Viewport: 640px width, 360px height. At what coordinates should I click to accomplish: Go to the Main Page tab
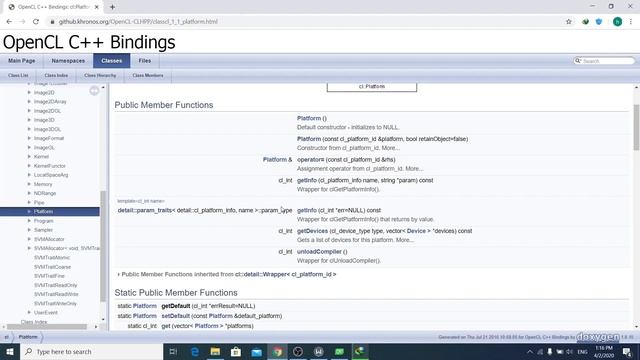[x=22, y=60]
